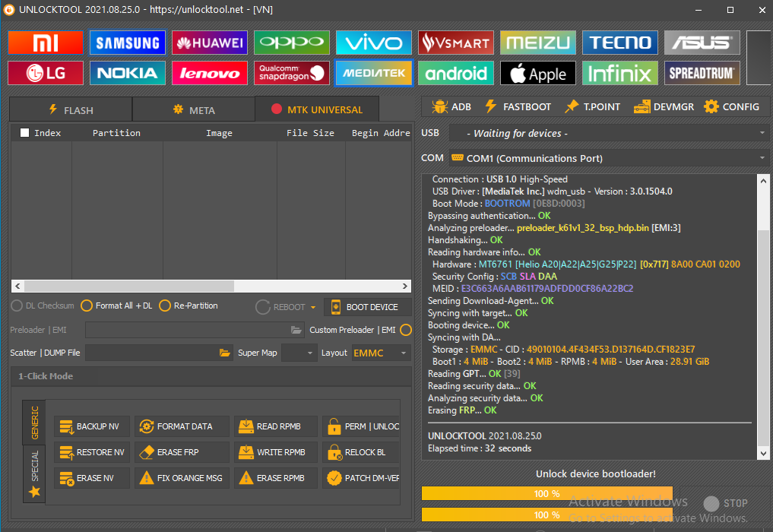The height and width of the screenshot is (532, 773).
Task: Choose the Tecno brand logo
Action: [620, 43]
